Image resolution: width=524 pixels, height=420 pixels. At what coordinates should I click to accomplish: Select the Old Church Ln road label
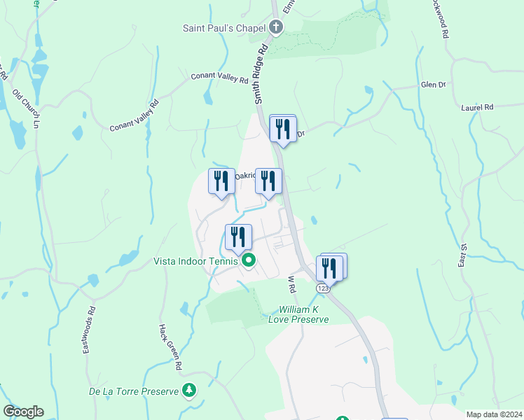27,108
